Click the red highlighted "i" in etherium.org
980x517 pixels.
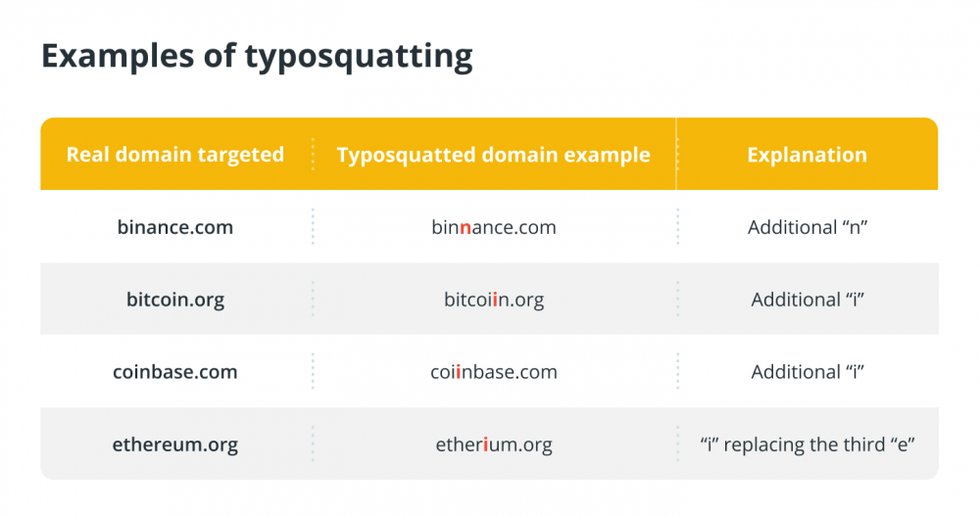point(486,444)
